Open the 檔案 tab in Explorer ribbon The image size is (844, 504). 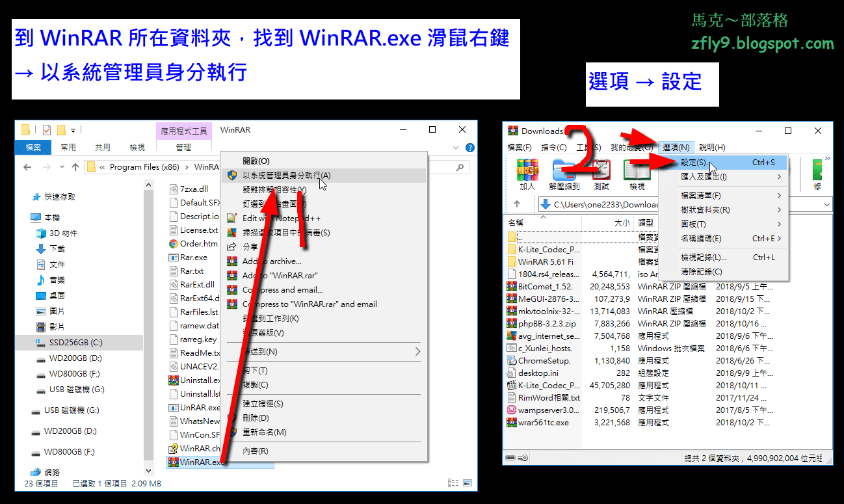[33, 148]
